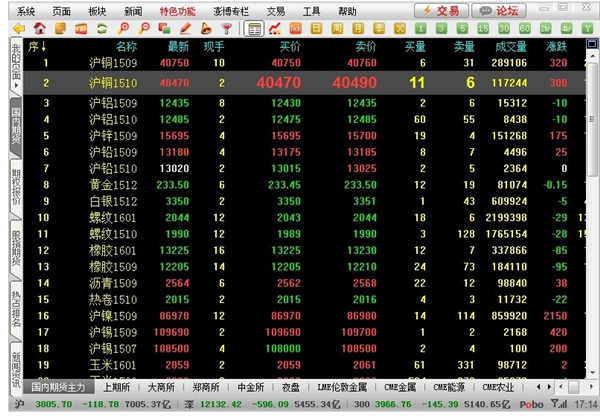Open the 热点排名 sidebar tab
Viewport: 600px width, 416px height.
pyautogui.click(x=16, y=309)
